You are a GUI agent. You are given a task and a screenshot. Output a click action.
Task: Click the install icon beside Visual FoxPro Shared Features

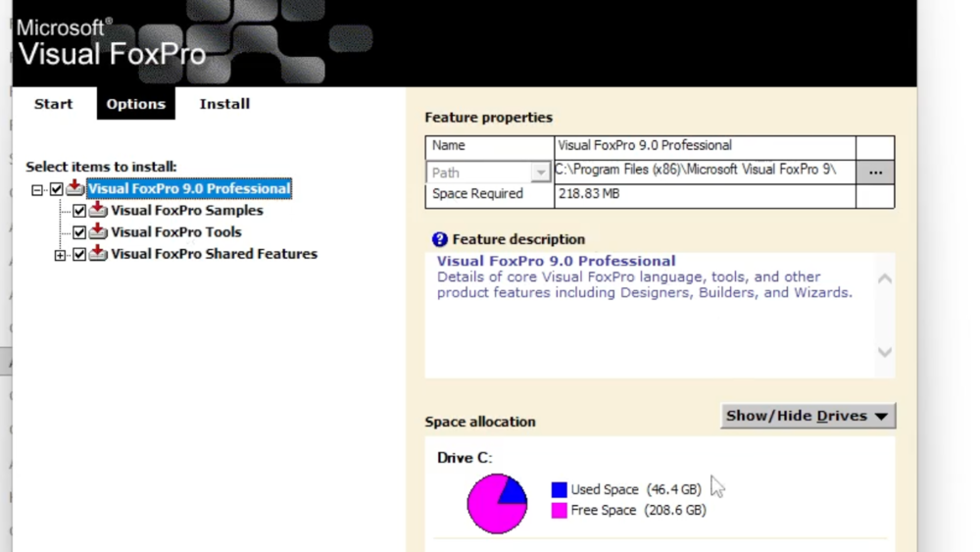97,253
